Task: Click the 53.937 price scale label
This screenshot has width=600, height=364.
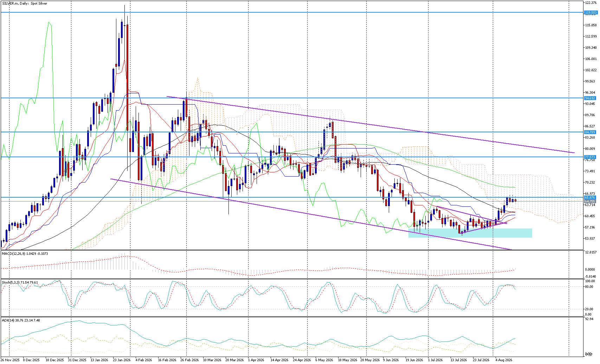Action: pos(590,239)
